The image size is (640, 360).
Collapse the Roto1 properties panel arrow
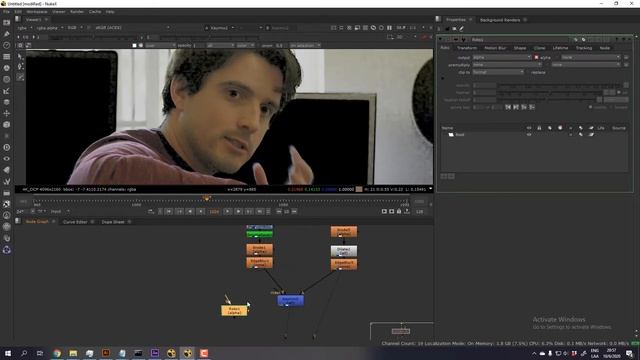(440, 40)
